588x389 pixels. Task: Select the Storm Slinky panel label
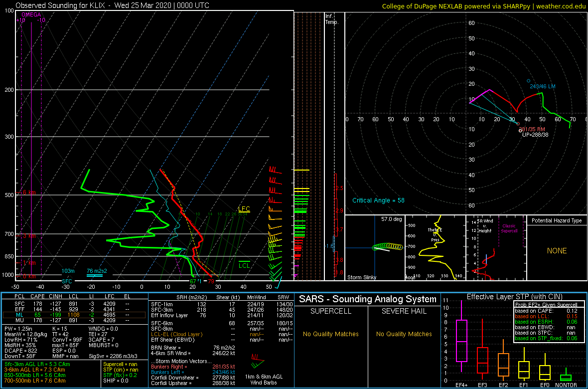click(361, 277)
